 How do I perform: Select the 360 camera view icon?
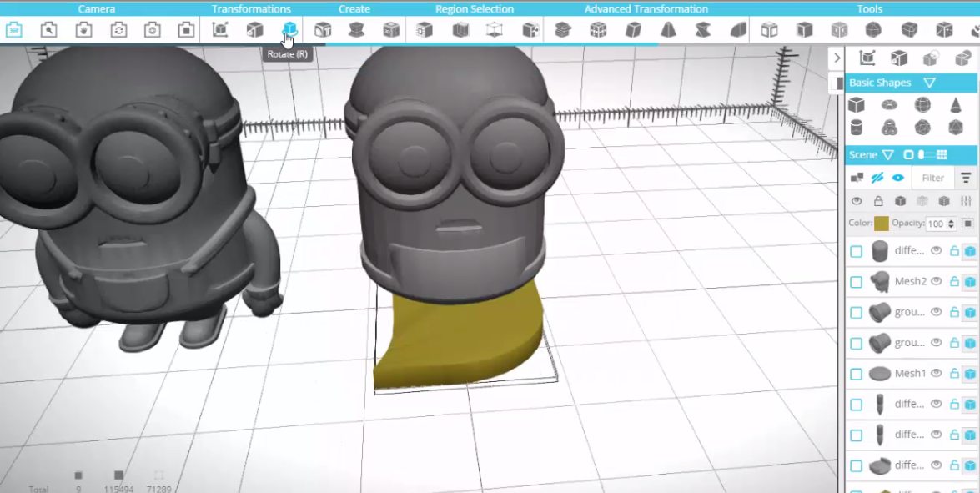pyautogui.click(x=13, y=29)
